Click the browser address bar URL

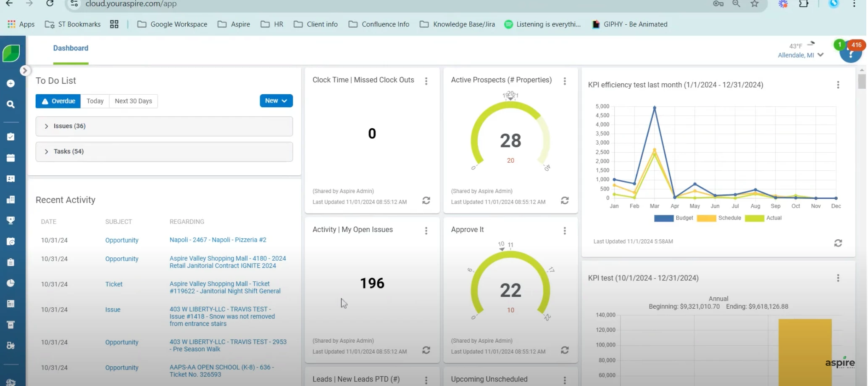131,4
